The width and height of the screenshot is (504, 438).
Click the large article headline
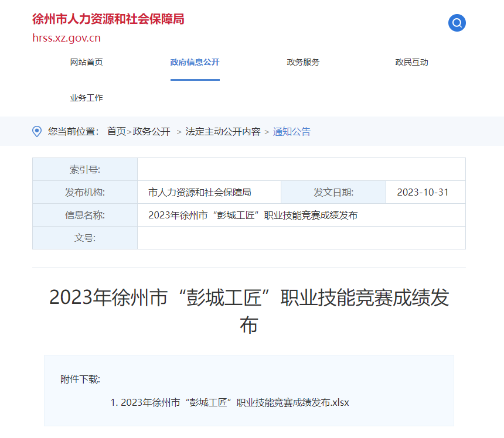249,310
